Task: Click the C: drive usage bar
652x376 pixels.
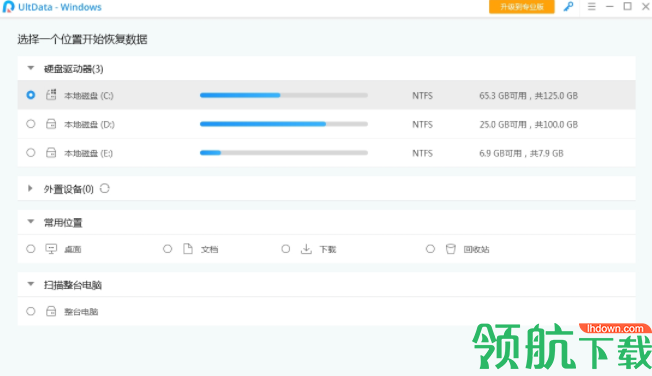Action: click(x=284, y=95)
